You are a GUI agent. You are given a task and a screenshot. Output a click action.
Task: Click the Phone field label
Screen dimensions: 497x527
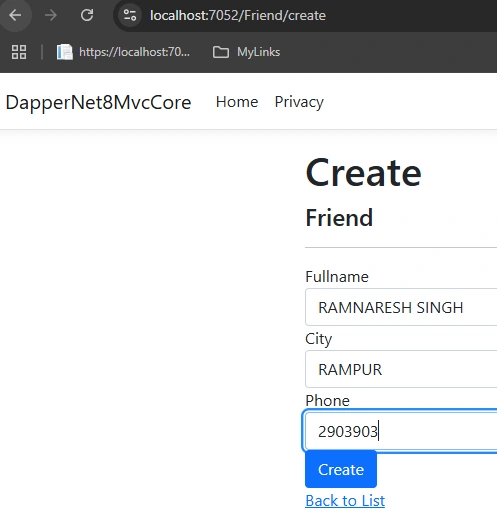point(328,401)
